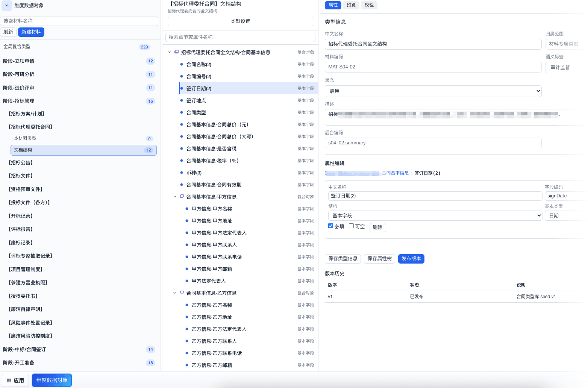
Task: Select 乙方信息·乙方联系电话 row
Action: click(x=251, y=353)
